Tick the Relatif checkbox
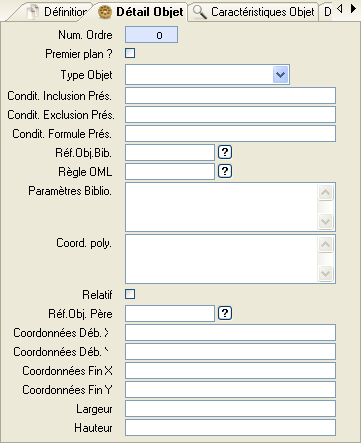Screen dimensions: 361x443 coord(130,294)
